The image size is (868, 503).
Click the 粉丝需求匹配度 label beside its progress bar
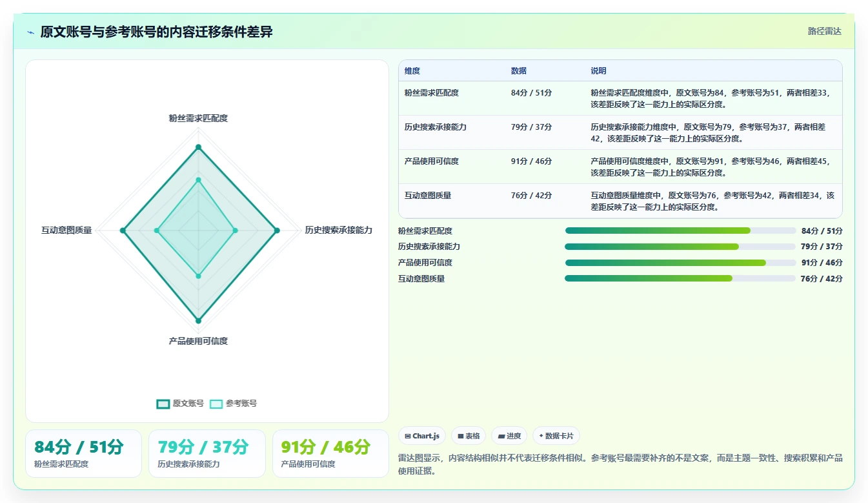[425, 231]
